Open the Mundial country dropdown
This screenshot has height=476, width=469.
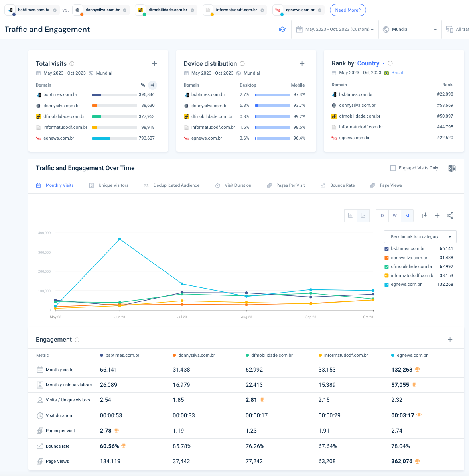[x=410, y=30]
